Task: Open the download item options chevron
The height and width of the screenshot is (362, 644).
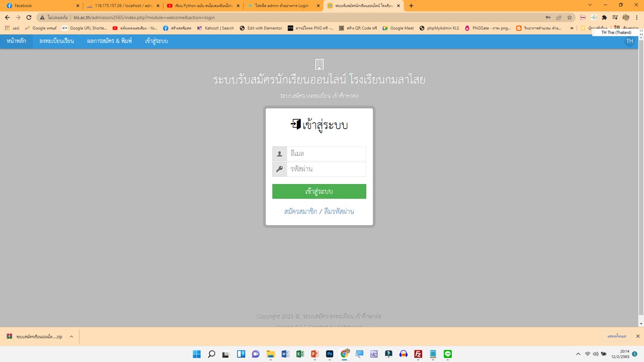Action: click(71, 336)
